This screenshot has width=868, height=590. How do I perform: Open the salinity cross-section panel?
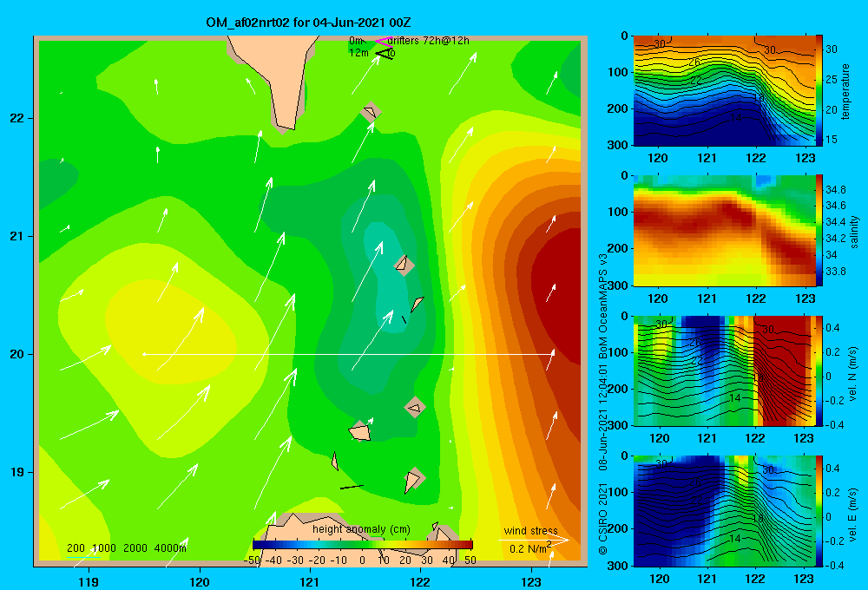pyautogui.click(x=724, y=231)
